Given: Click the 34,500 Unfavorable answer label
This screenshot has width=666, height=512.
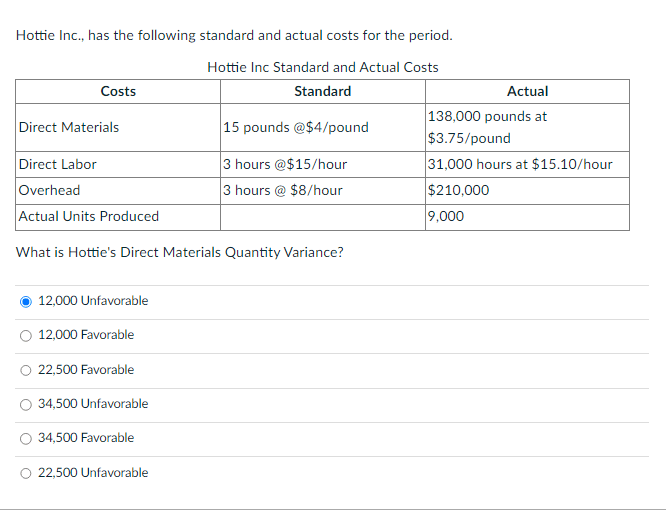Looking at the screenshot, I should [93, 404].
